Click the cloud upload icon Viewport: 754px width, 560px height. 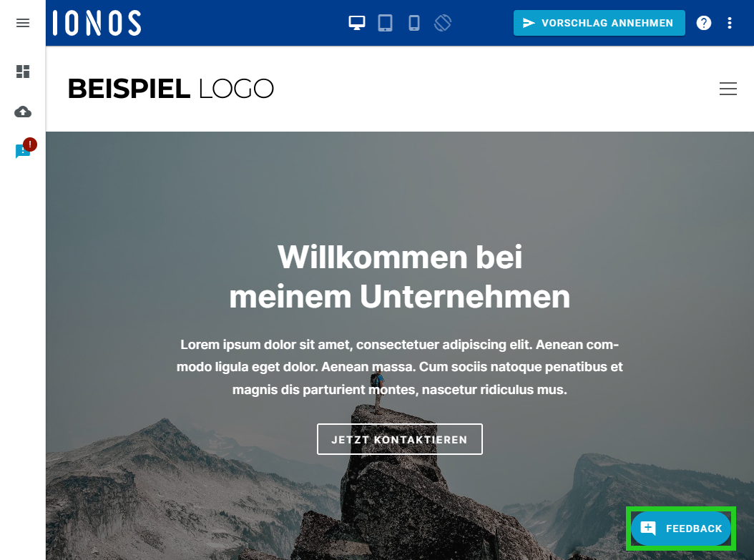[23, 112]
